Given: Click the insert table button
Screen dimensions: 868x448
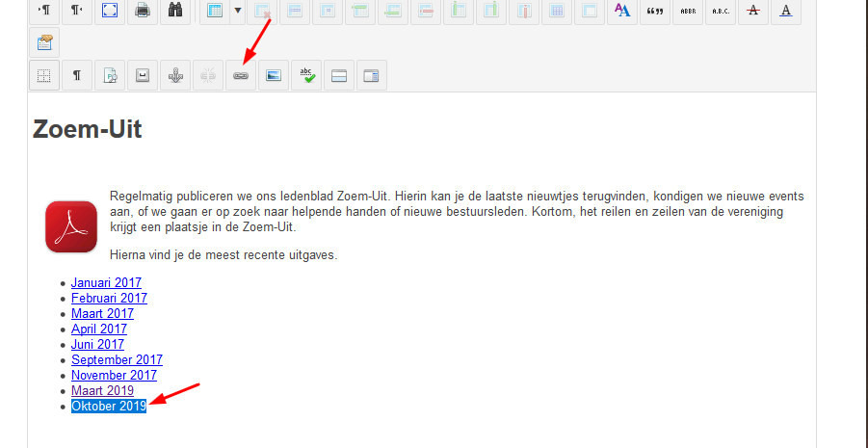Looking at the screenshot, I should [x=215, y=11].
